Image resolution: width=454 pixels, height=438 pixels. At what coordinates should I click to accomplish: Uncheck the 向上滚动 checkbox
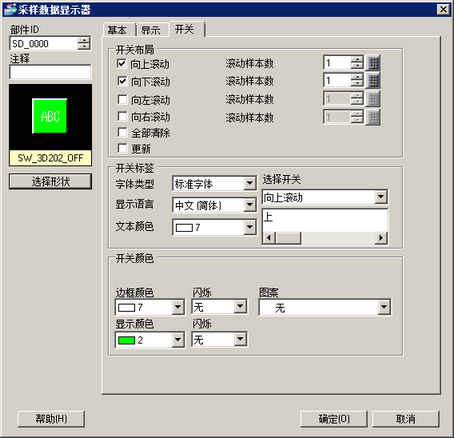coord(122,63)
